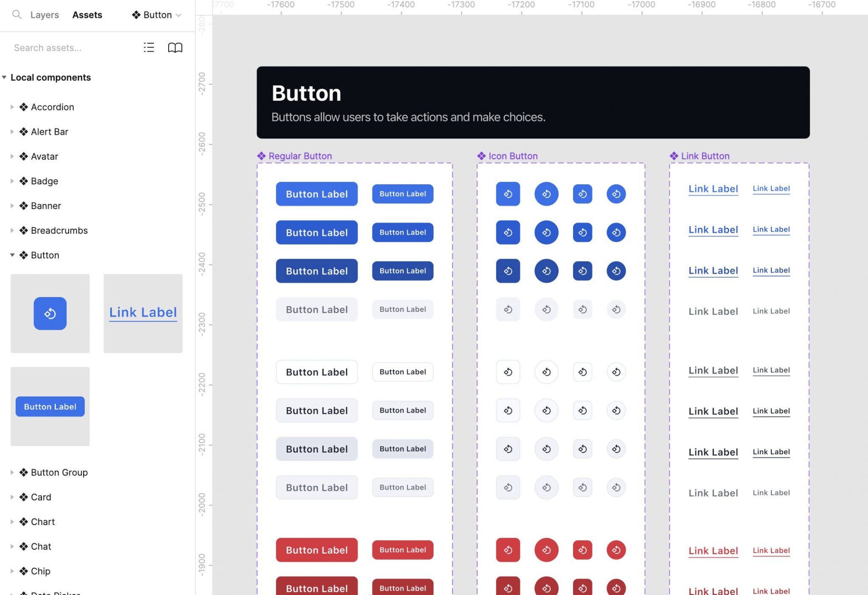Click the Banner component icon
Viewport: 868px width, 595px height.
click(23, 206)
